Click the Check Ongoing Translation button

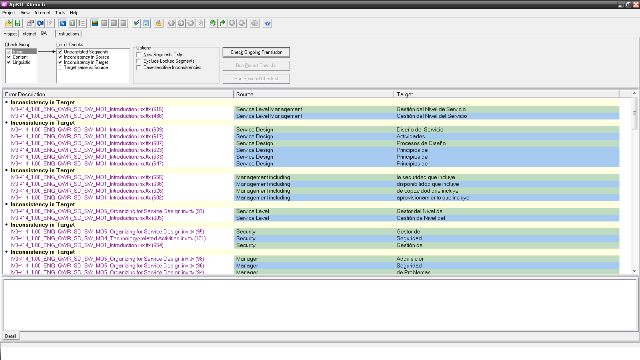[x=256, y=52]
